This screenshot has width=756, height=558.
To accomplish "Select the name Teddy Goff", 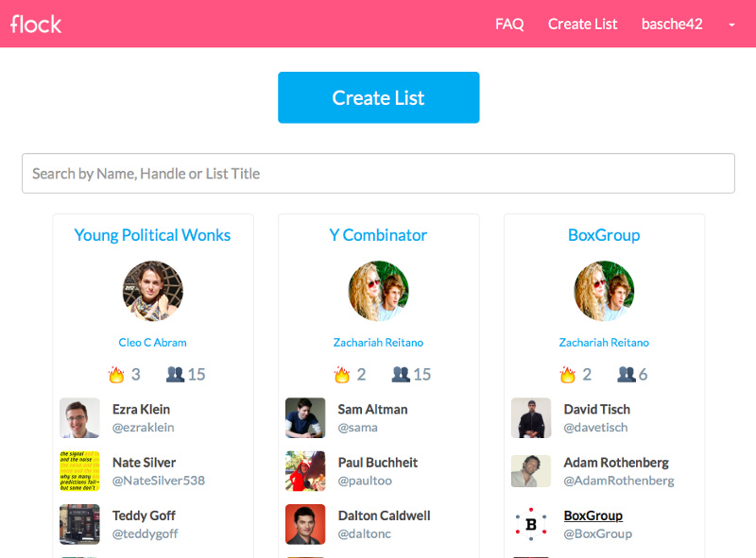I will click(145, 516).
